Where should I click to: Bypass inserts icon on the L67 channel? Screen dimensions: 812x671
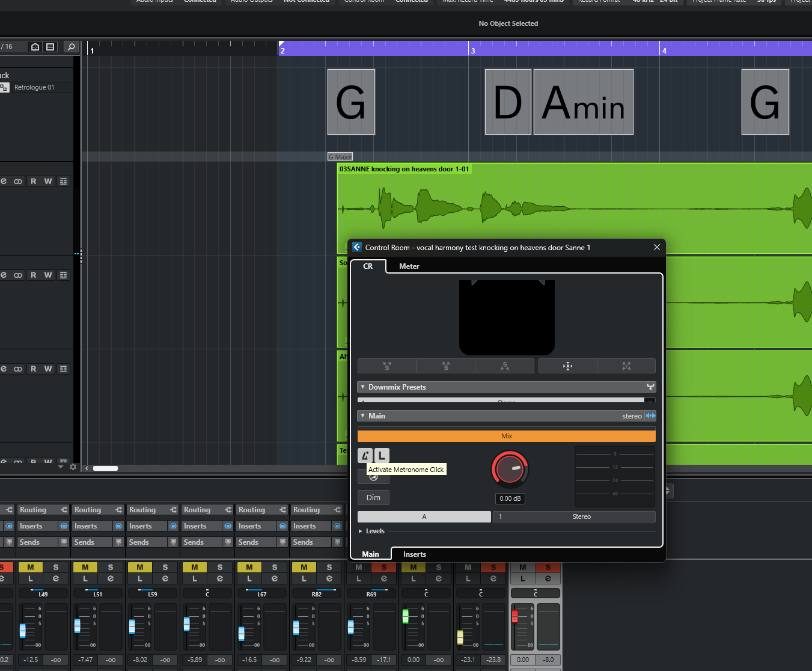point(282,526)
